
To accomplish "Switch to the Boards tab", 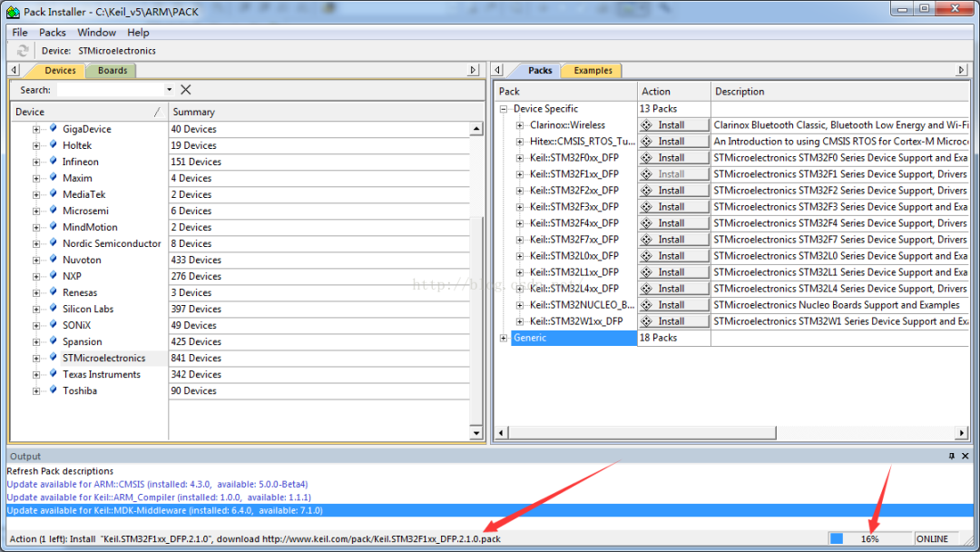I will (x=113, y=71).
